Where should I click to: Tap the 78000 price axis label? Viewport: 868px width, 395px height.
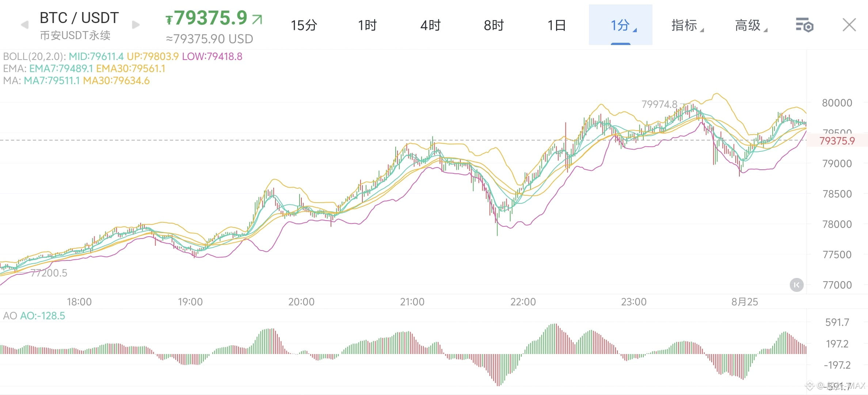pos(837,224)
